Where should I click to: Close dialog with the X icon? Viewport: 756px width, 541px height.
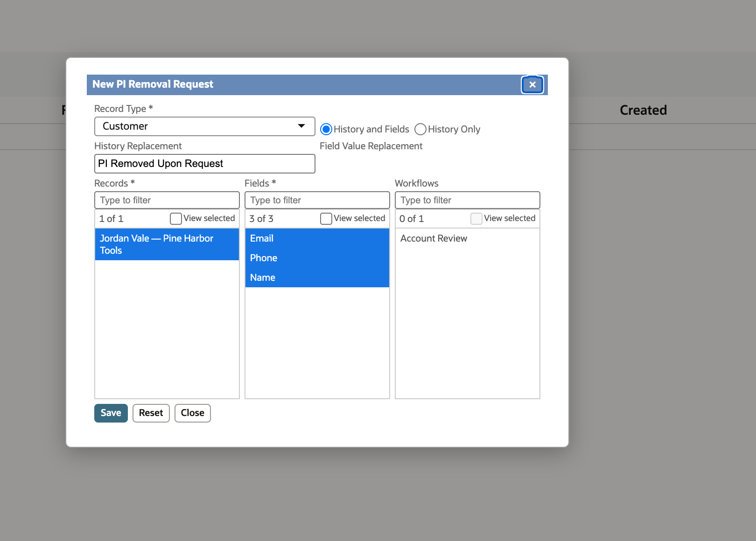pyautogui.click(x=532, y=85)
